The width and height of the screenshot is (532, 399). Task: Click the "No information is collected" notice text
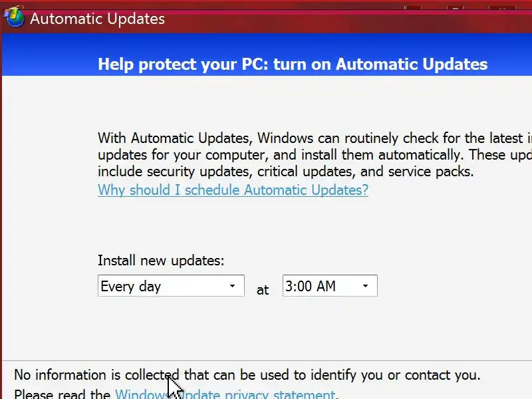pos(247,375)
